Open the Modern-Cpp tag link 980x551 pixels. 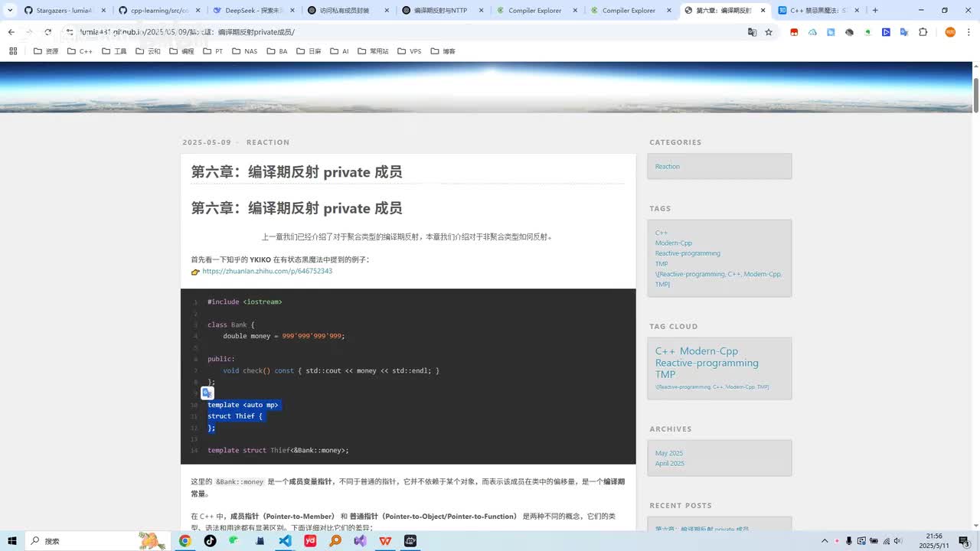(674, 243)
